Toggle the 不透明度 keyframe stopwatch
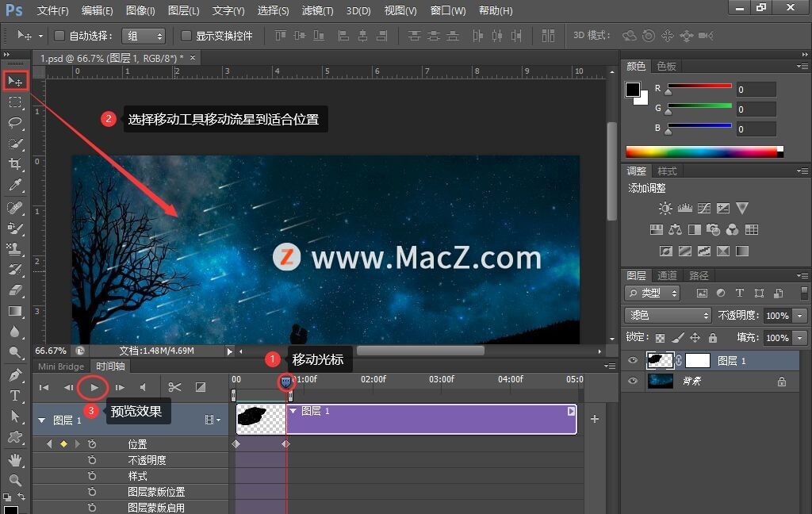This screenshot has height=514, width=812. 92,460
